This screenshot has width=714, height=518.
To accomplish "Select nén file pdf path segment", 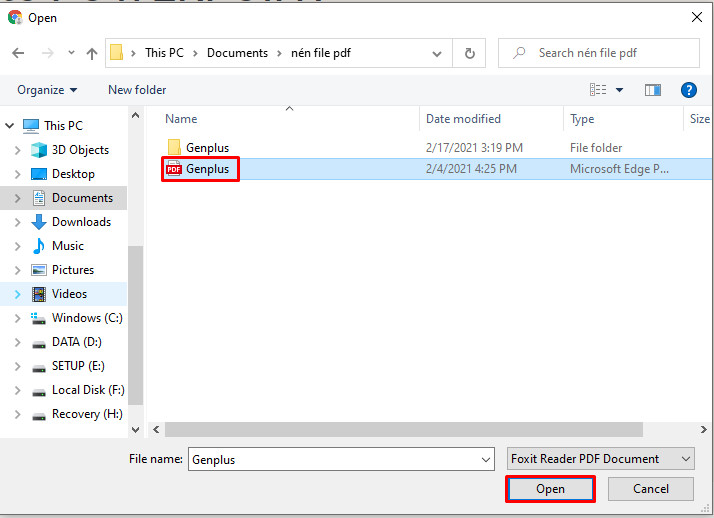I will click(x=321, y=53).
